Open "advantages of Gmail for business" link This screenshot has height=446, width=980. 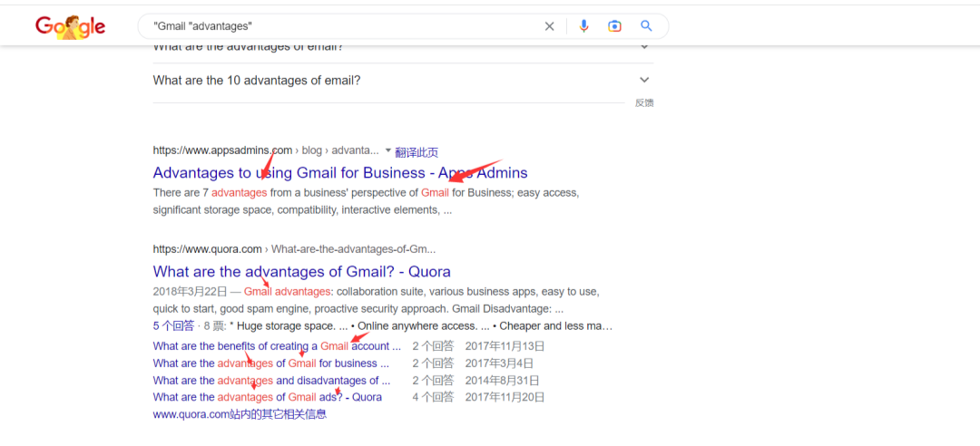click(271, 363)
